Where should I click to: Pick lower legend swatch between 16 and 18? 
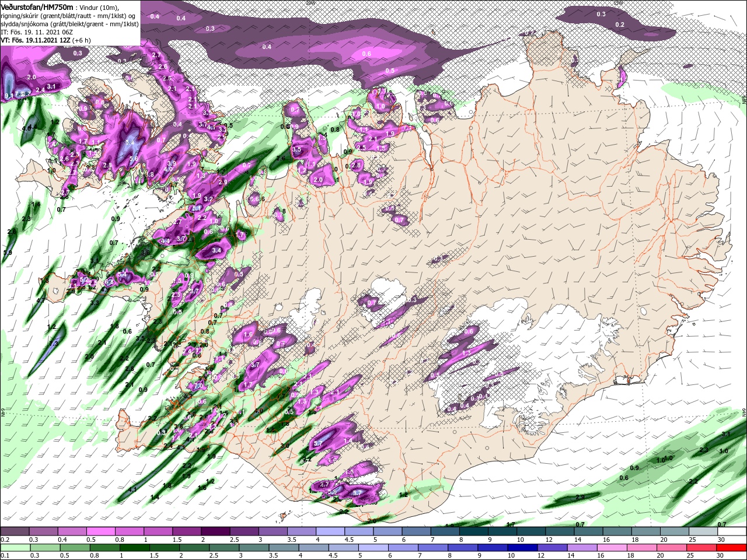click(613, 548)
